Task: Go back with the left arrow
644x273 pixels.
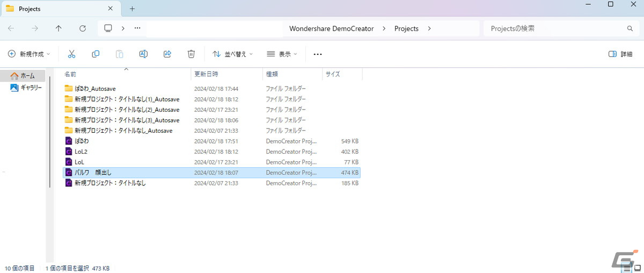Action: [x=11, y=28]
